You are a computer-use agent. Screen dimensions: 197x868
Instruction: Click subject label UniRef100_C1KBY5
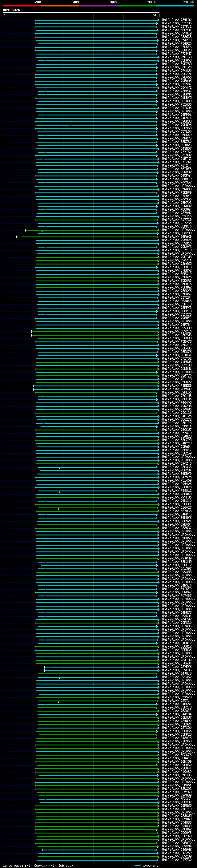coord(177,98)
